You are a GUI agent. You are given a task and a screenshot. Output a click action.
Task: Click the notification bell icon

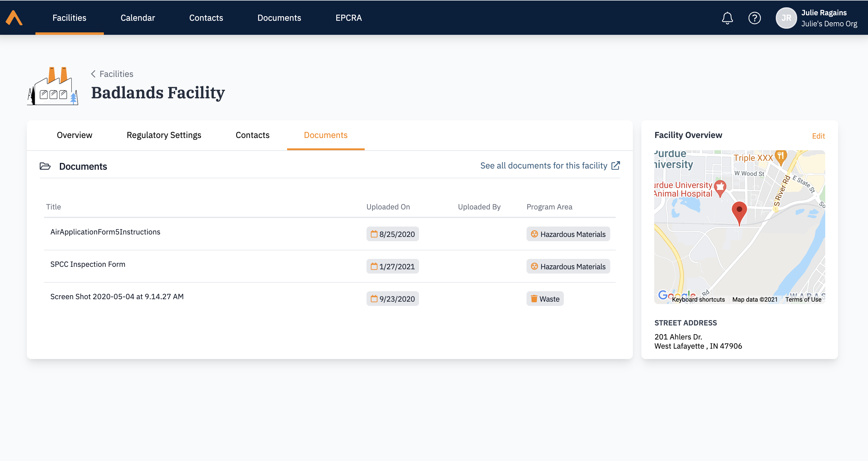click(x=727, y=18)
